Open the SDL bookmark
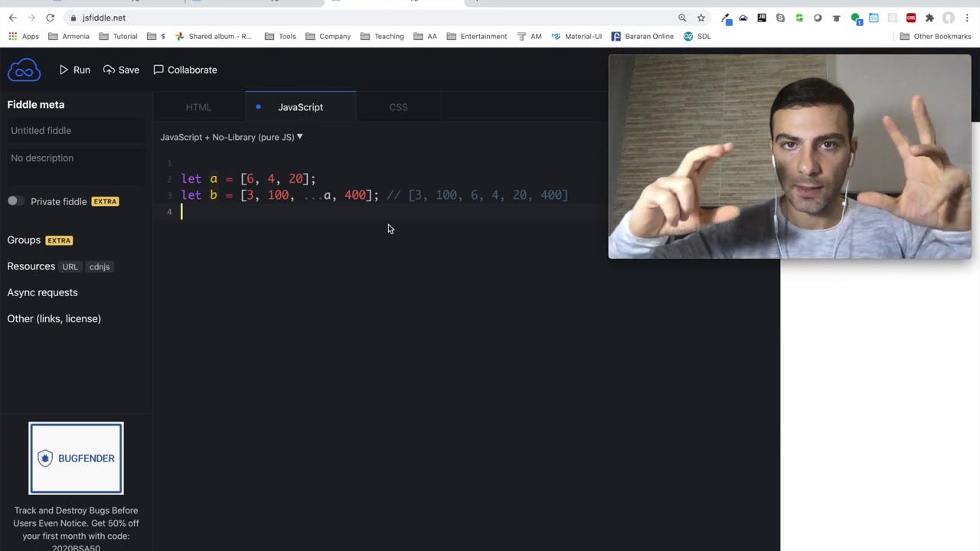 [697, 36]
